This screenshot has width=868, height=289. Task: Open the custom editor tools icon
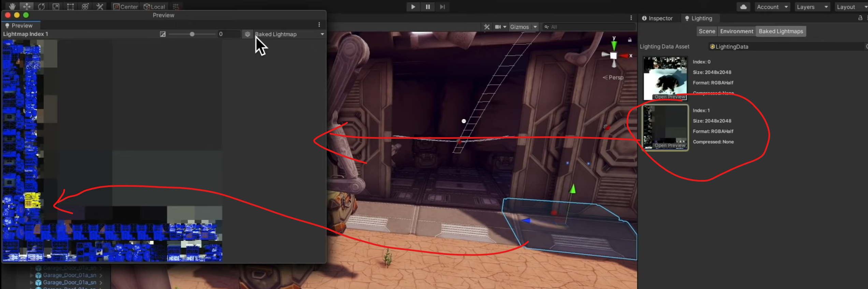pos(100,6)
